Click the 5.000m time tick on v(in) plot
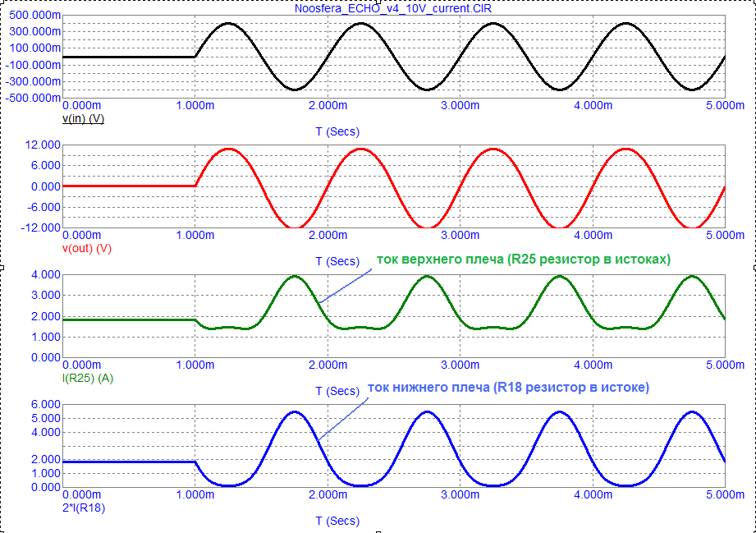This screenshot has height=533, width=756. point(725,106)
